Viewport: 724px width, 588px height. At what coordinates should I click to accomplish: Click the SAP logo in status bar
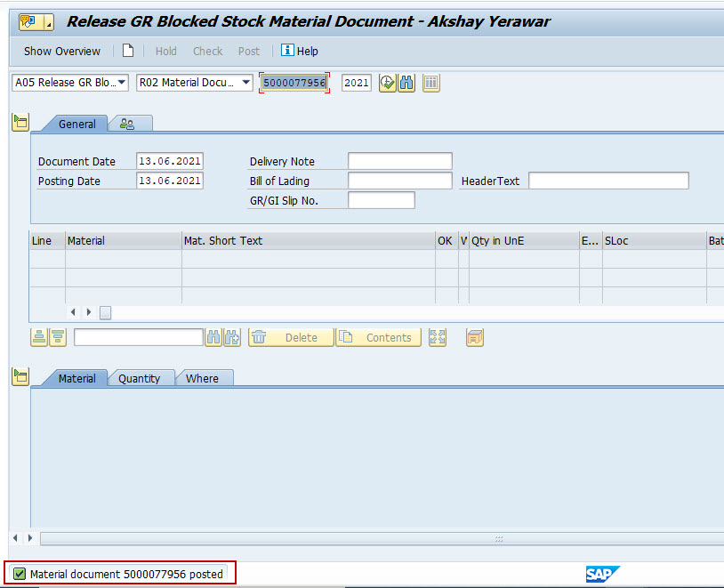point(602,574)
